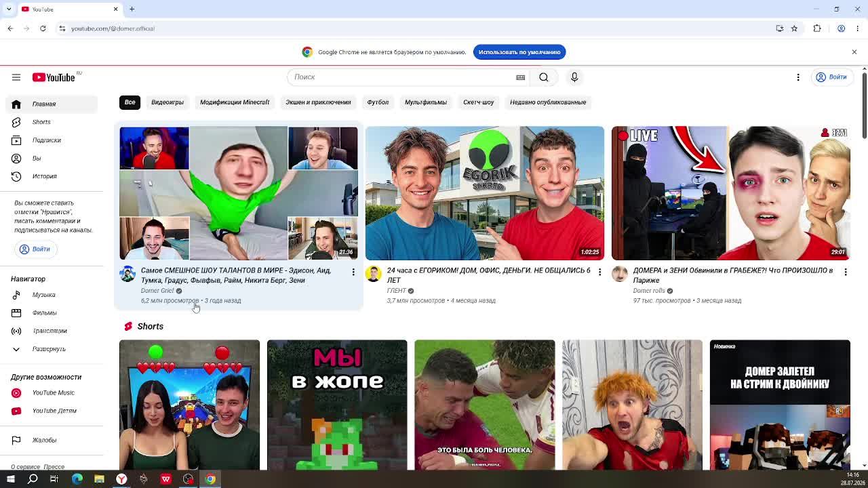
Task: Open options for Самое СМЕШНОЕ ШОУ video
Action: point(353,272)
